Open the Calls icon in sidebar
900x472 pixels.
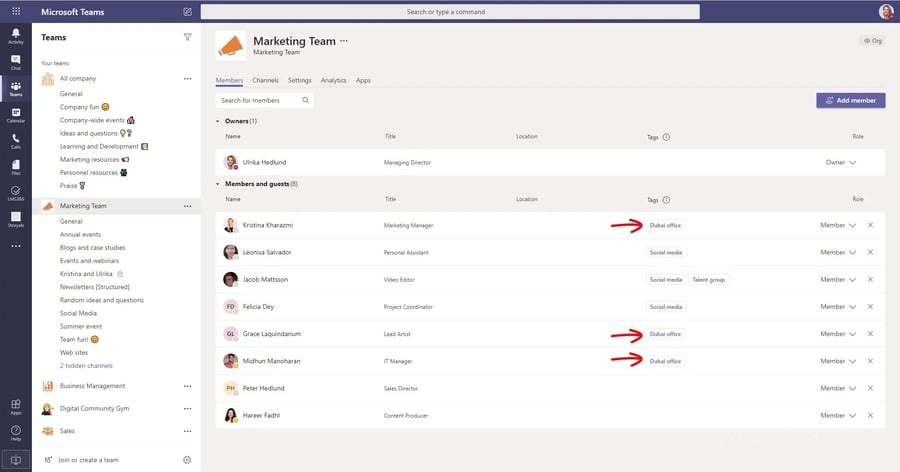[16, 141]
